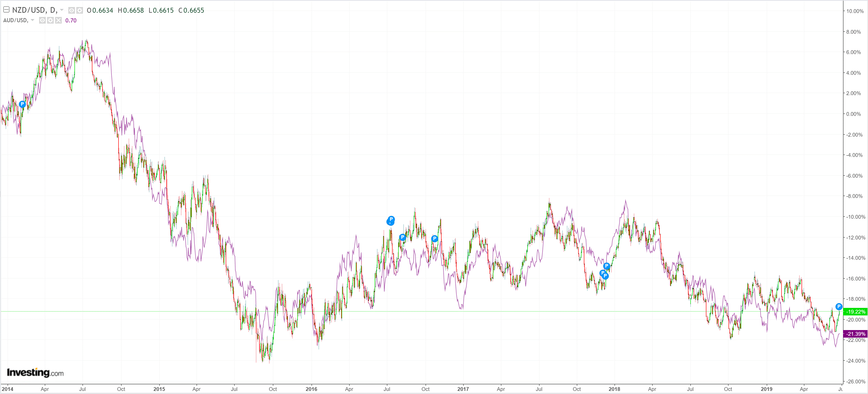Expand the AUD/USD series dropdown arrow
This screenshot has height=394, width=868.
tap(32, 20)
